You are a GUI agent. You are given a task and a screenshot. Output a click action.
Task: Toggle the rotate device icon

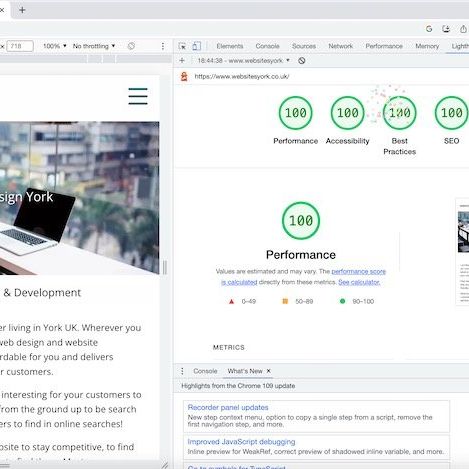point(131,46)
